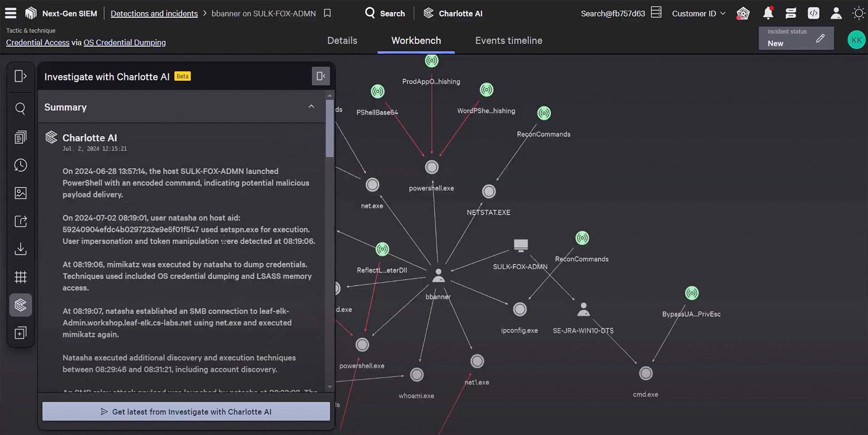Open the Customer ID dropdown
Screen dimensions: 868x435
coord(698,13)
